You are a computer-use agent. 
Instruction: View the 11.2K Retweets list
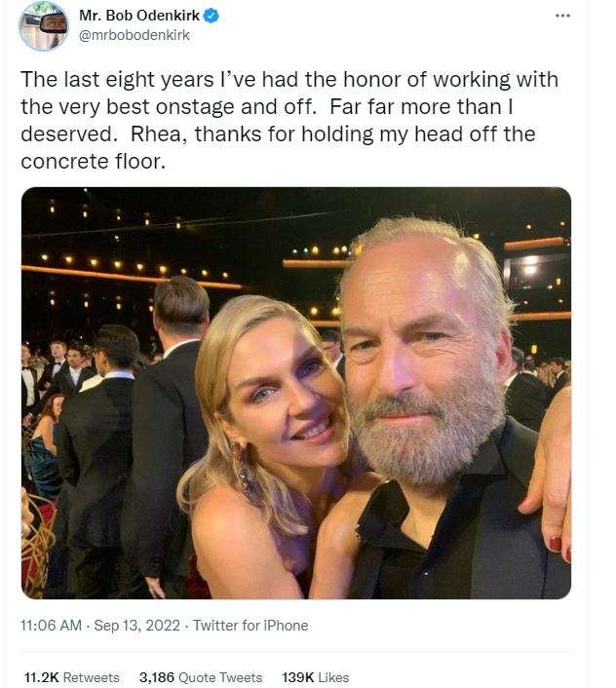[71, 677]
